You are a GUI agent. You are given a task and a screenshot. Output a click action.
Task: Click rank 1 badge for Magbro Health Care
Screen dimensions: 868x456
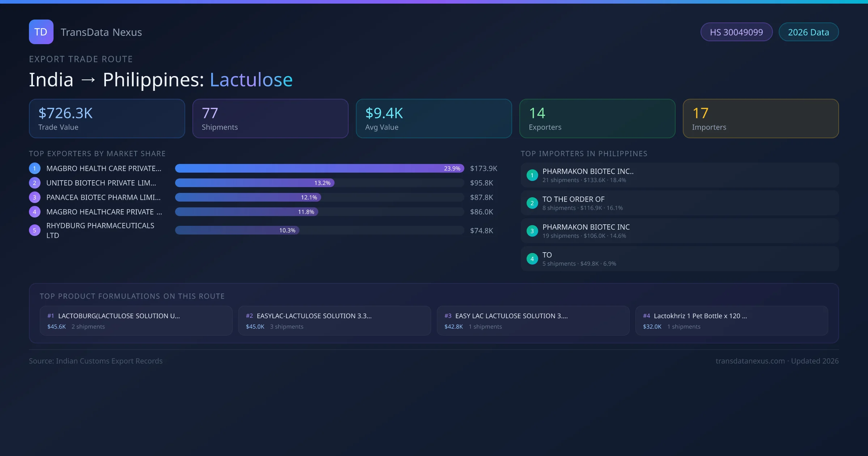pyautogui.click(x=35, y=168)
